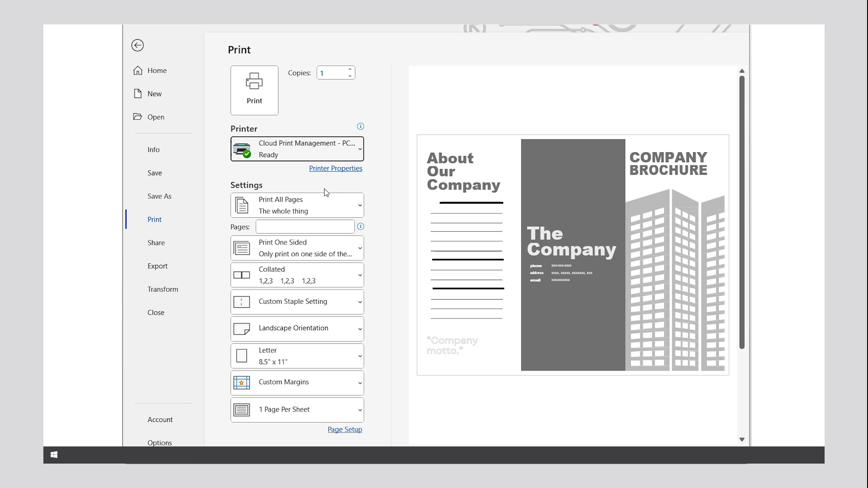Decrease copies with down arrow
The width and height of the screenshot is (868, 488).
tap(350, 76)
